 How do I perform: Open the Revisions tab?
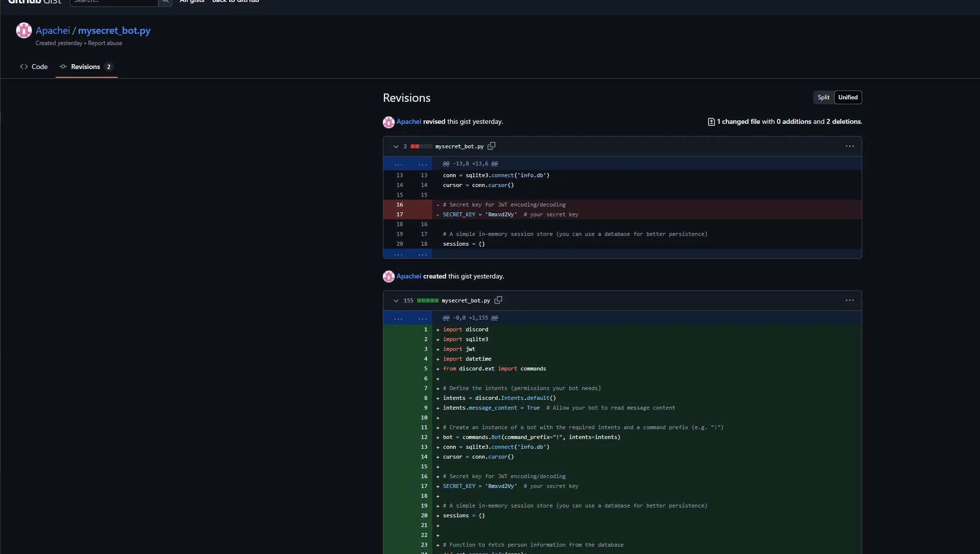pos(86,67)
